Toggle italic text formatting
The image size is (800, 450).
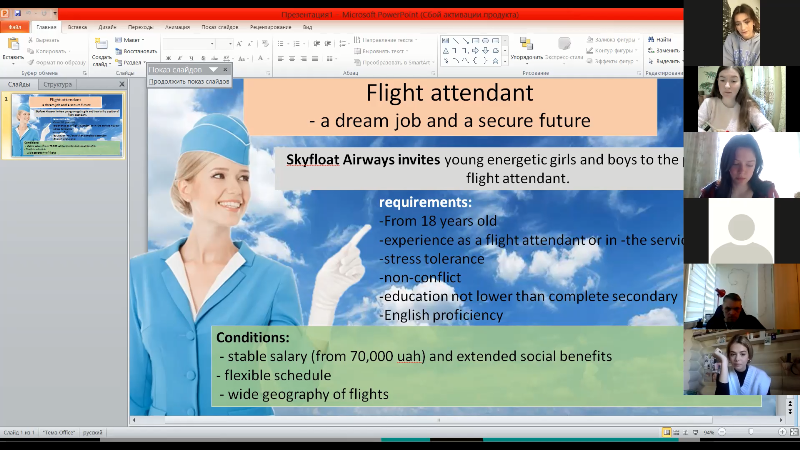coord(180,58)
